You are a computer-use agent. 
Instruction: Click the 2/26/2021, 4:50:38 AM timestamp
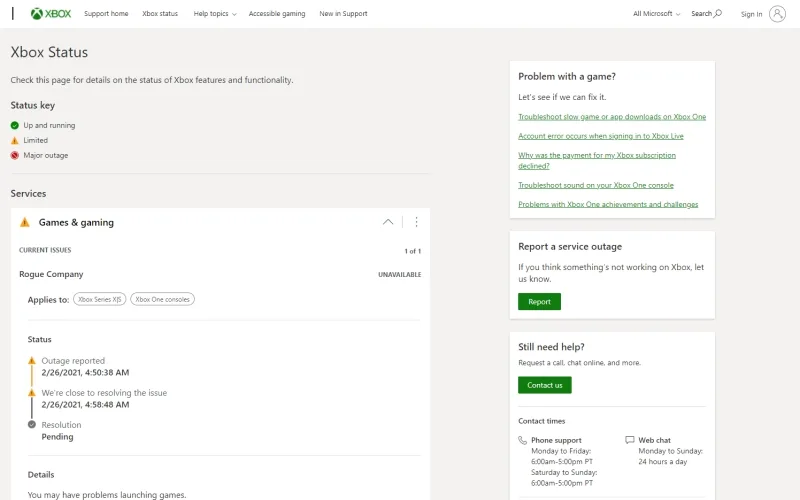[x=85, y=372]
